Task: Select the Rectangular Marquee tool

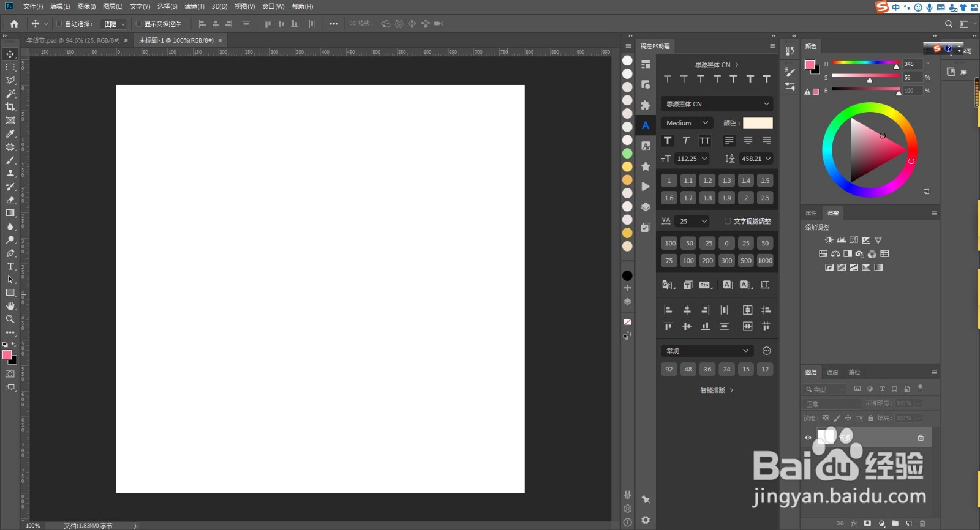Action: click(x=10, y=67)
